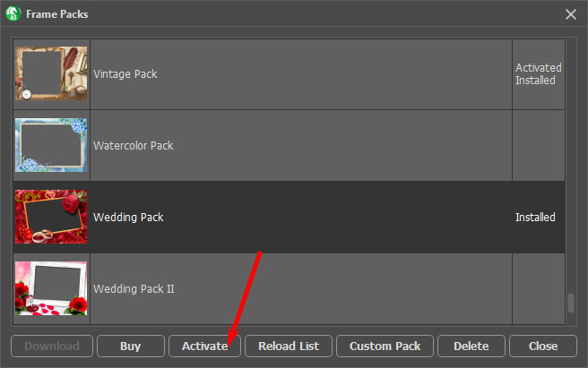Select the Vintage Pack thumbnail

(x=51, y=73)
